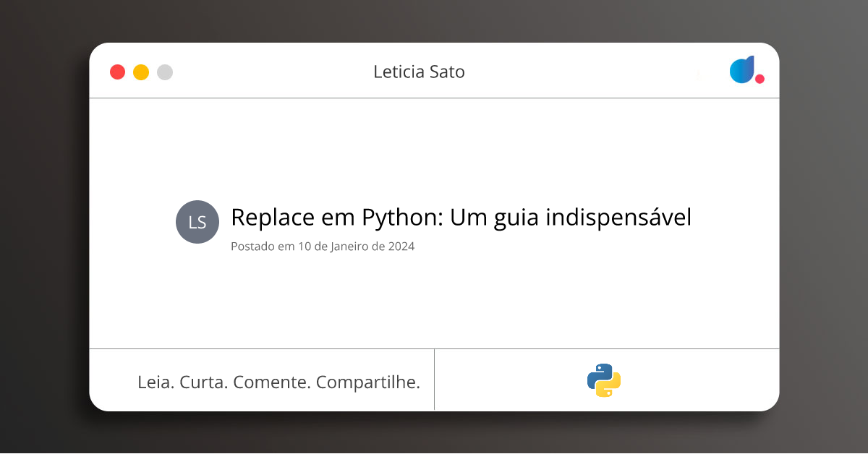The width and height of the screenshot is (868, 454).
Task: Click the Python logo in the footer
Action: tap(604, 380)
